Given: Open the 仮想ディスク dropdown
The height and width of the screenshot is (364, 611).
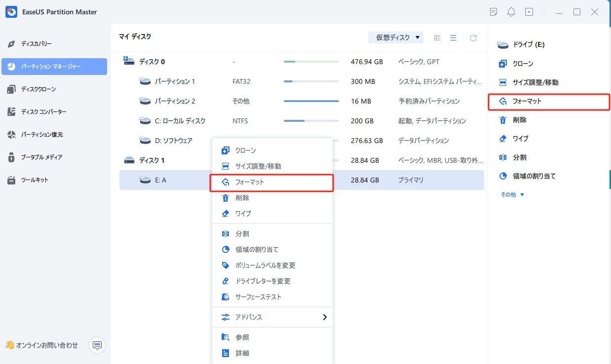Looking at the screenshot, I should 395,37.
